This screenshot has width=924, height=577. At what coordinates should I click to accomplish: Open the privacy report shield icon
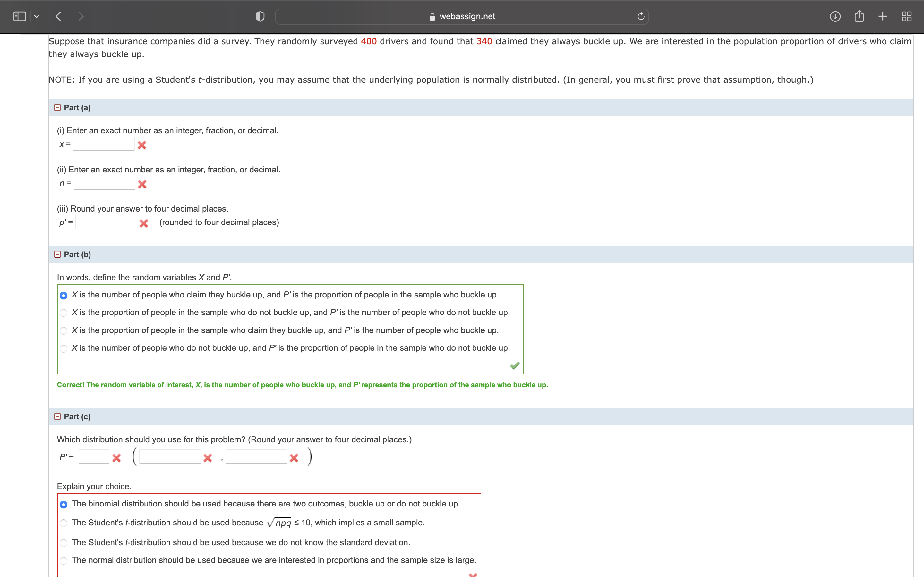(259, 16)
